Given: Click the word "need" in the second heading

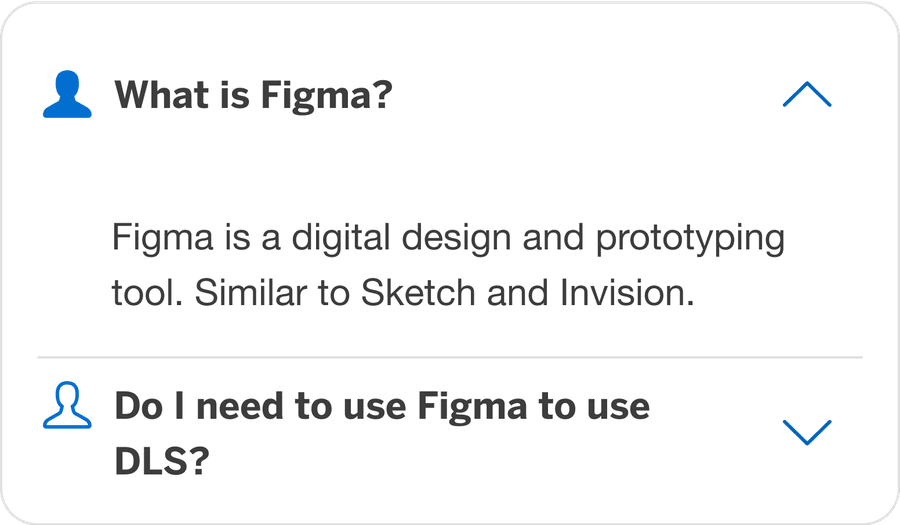Looking at the screenshot, I should point(221,408).
